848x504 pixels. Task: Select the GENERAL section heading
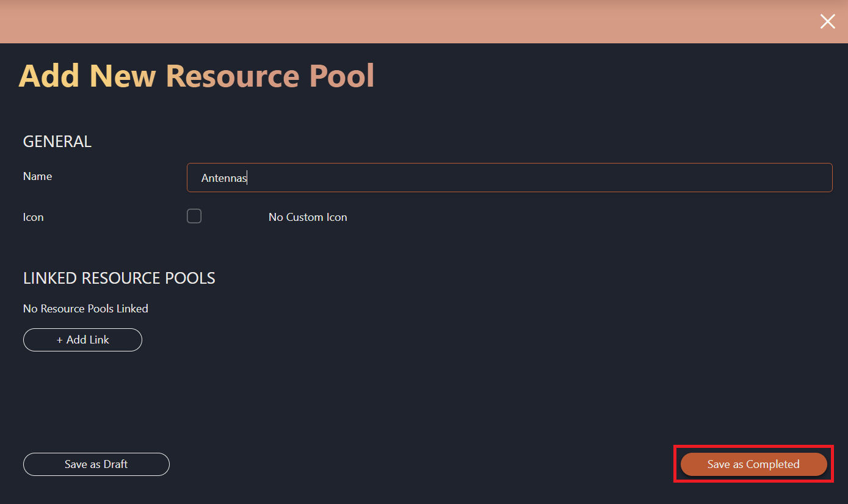pos(57,142)
